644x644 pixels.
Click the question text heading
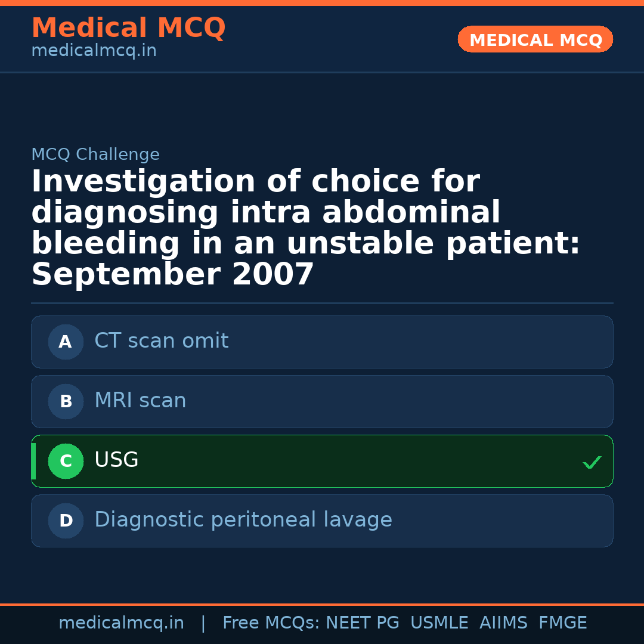[305, 228]
